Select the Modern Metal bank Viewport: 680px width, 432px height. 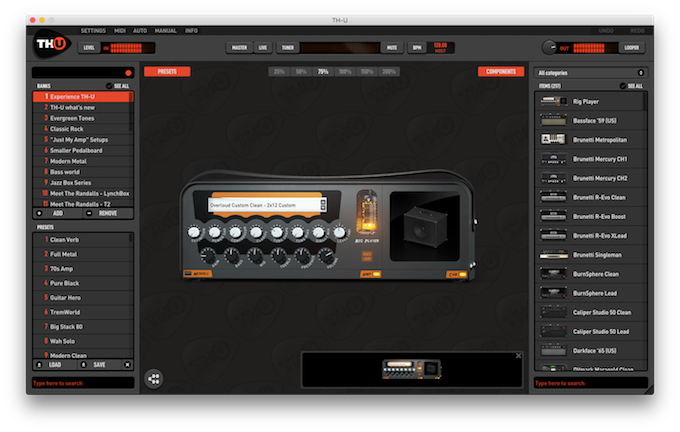[81, 161]
